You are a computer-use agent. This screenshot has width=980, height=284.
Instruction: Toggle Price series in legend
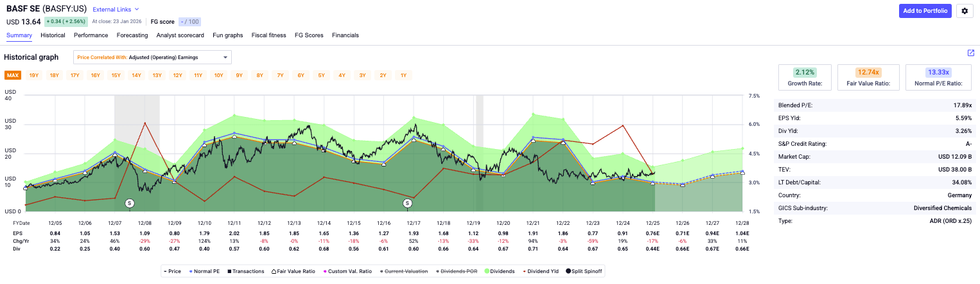(171, 271)
